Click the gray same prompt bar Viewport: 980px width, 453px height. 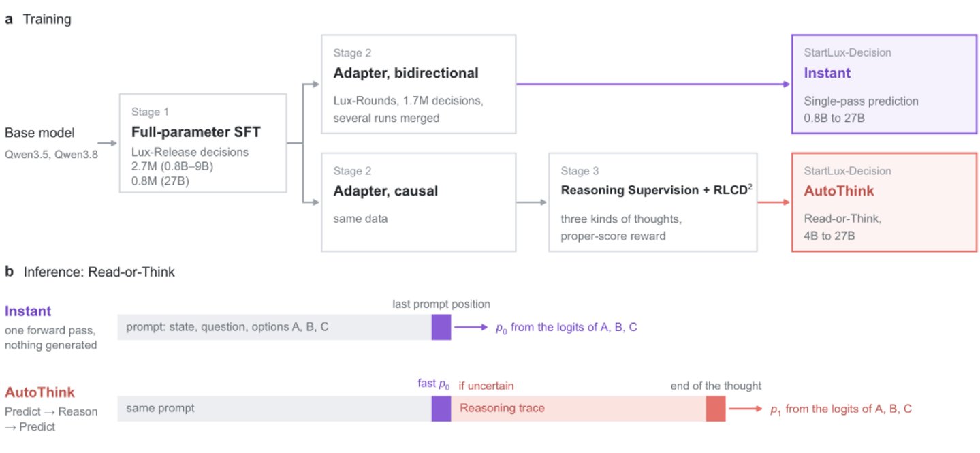pyautogui.click(x=274, y=409)
